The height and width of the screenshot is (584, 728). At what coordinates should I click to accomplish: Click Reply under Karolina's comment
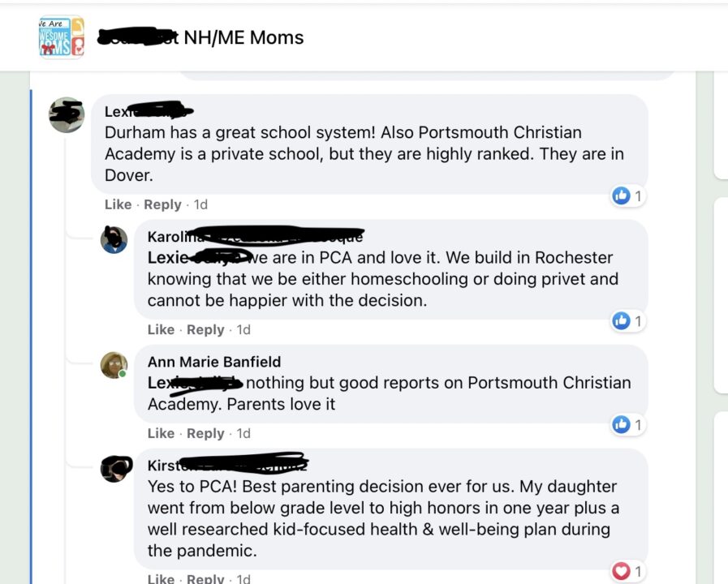tap(205, 329)
